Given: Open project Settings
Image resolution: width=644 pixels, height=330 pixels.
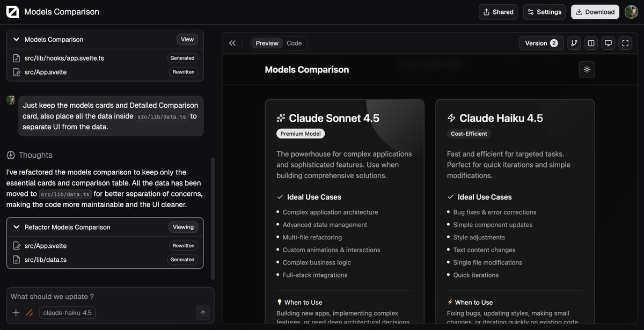Looking at the screenshot, I should pos(544,12).
